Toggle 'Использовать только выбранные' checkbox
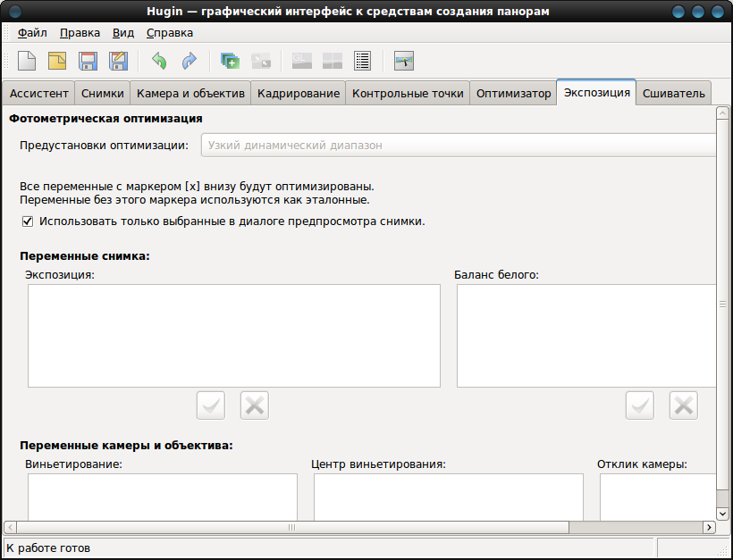 coord(28,221)
